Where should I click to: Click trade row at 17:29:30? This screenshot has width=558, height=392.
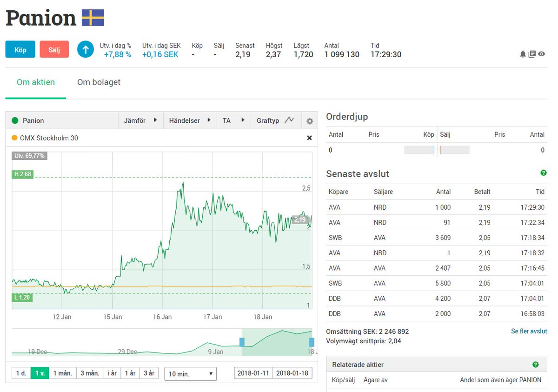click(437, 207)
